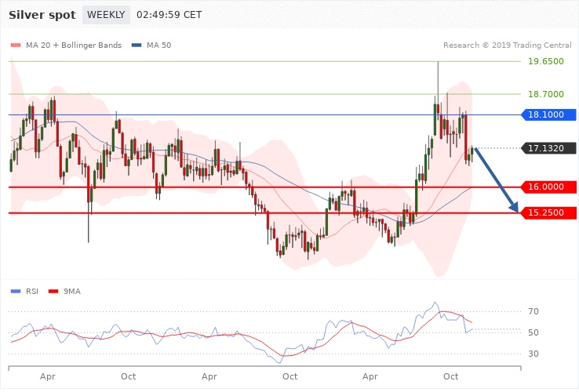Click the 9MA legend label
The width and height of the screenshot is (579, 392).
(x=72, y=291)
